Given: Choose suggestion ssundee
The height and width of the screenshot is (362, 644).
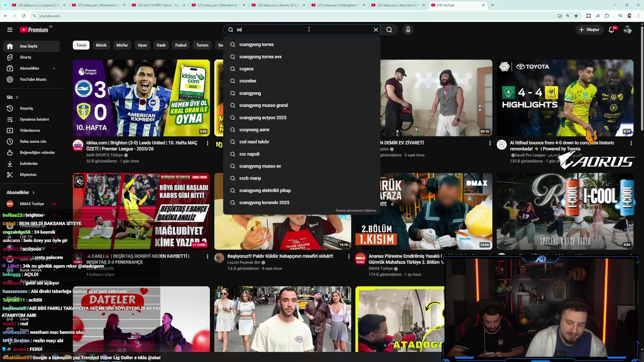Looking at the screenshot, I should click(302, 81).
